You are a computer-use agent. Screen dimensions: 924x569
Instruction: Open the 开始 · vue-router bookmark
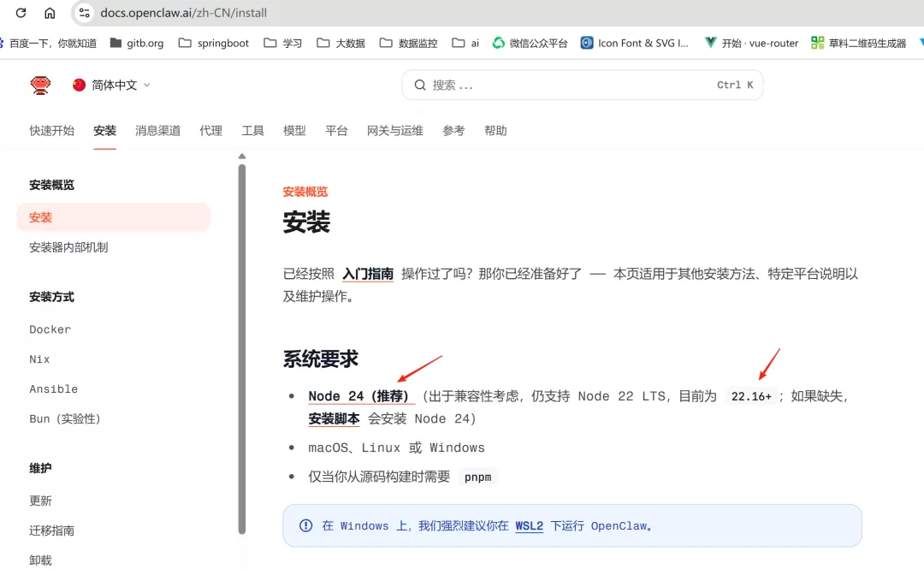pyautogui.click(x=751, y=43)
